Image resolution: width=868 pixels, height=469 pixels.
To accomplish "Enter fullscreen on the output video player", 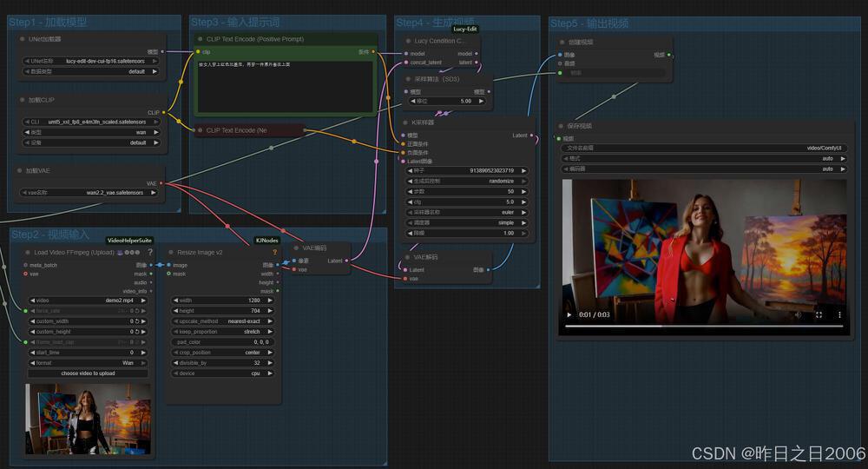I will coord(819,314).
